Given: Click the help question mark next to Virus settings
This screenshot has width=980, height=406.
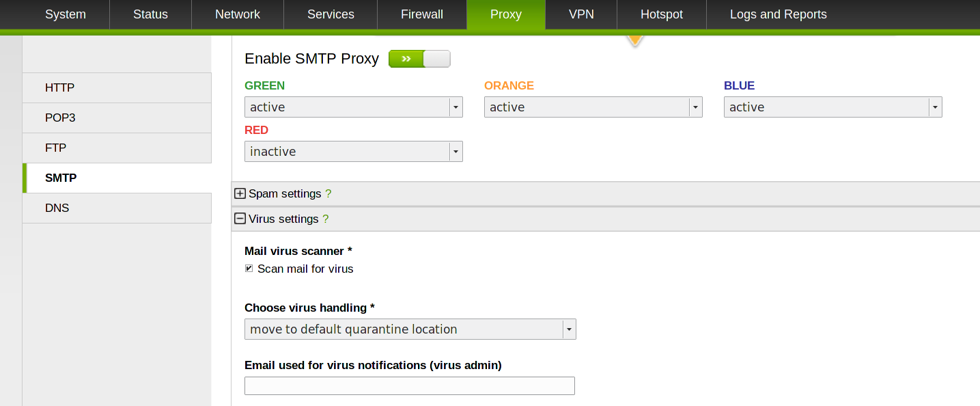Looking at the screenshot, I should (x=326, y=219).
